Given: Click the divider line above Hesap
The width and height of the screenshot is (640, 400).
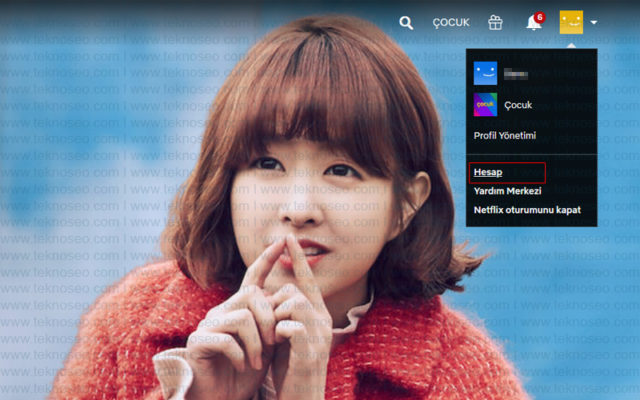Looking at the screenshot, I should (x=531, y=154).
